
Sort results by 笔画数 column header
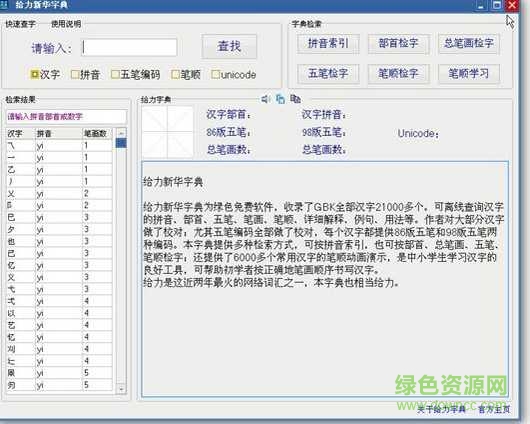97,134
